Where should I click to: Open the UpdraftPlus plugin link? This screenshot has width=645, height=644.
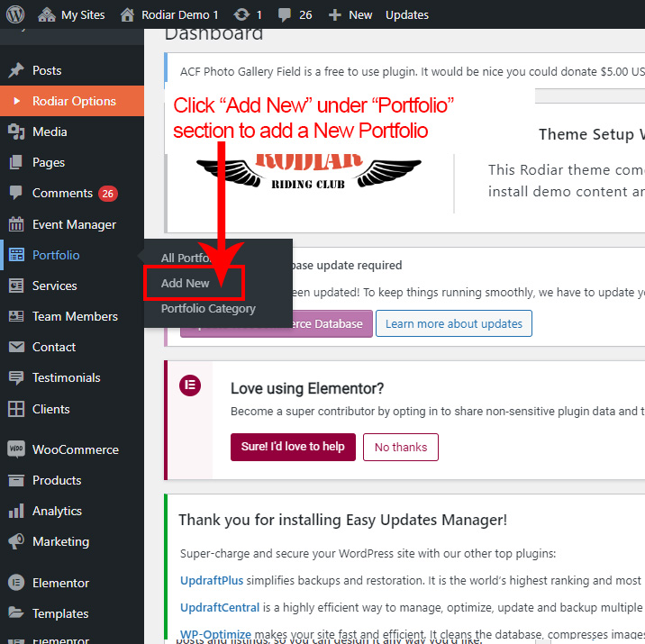tap(212, 581)
